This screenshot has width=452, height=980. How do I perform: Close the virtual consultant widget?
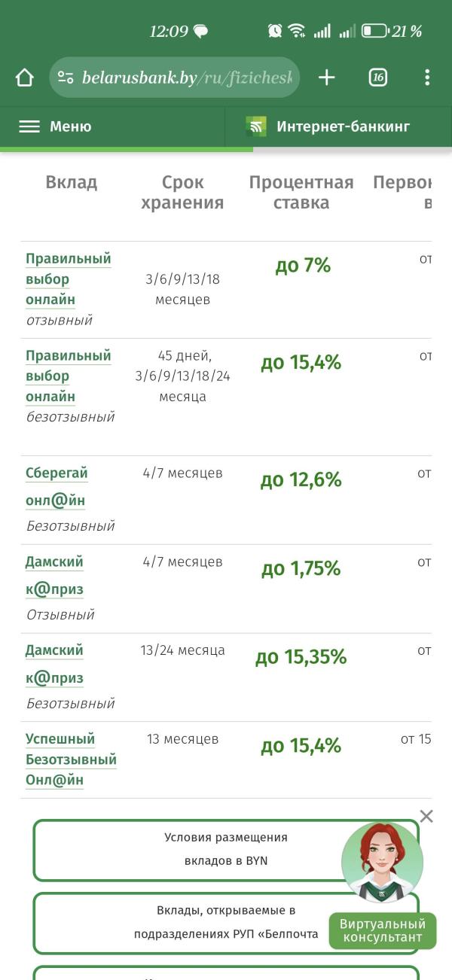tap(426, 817)
